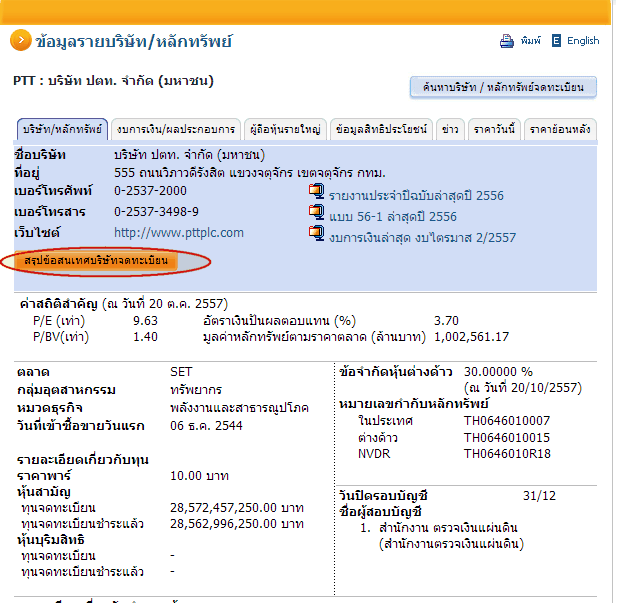Open the พิมพ์ print link
The height and width of the screenshot is (603, 617).
(x=530, y=41)
